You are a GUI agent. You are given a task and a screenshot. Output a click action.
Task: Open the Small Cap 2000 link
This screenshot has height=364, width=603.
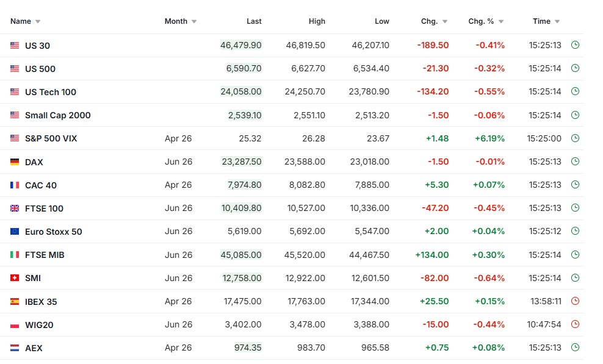(57, 115)
